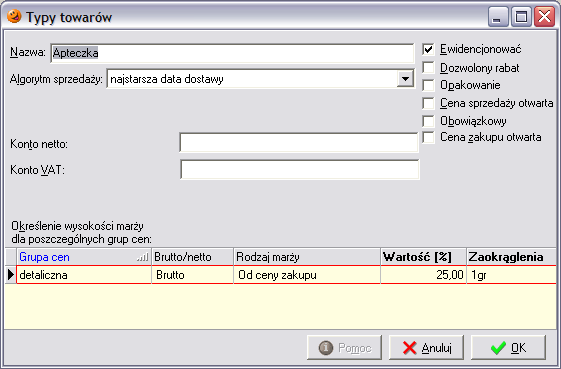The width and height of the screenshot is (561, 369).
Task: Click the 25,00 value cell
Action: (x=424, y=275)
